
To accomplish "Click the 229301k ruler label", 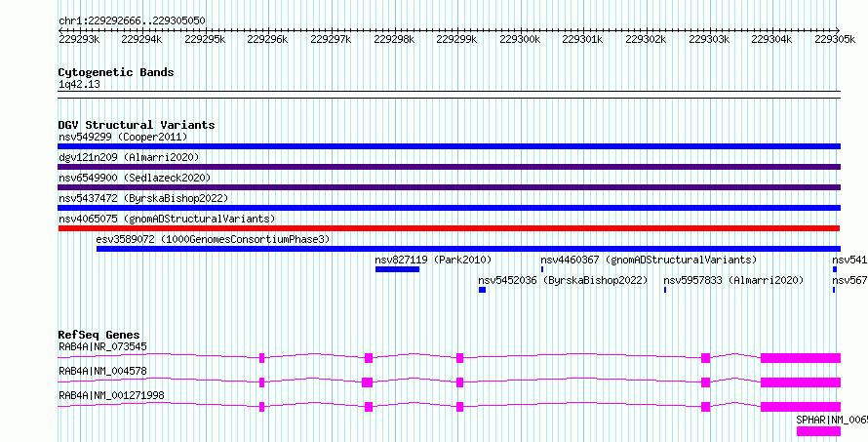I will pos(583,39).
